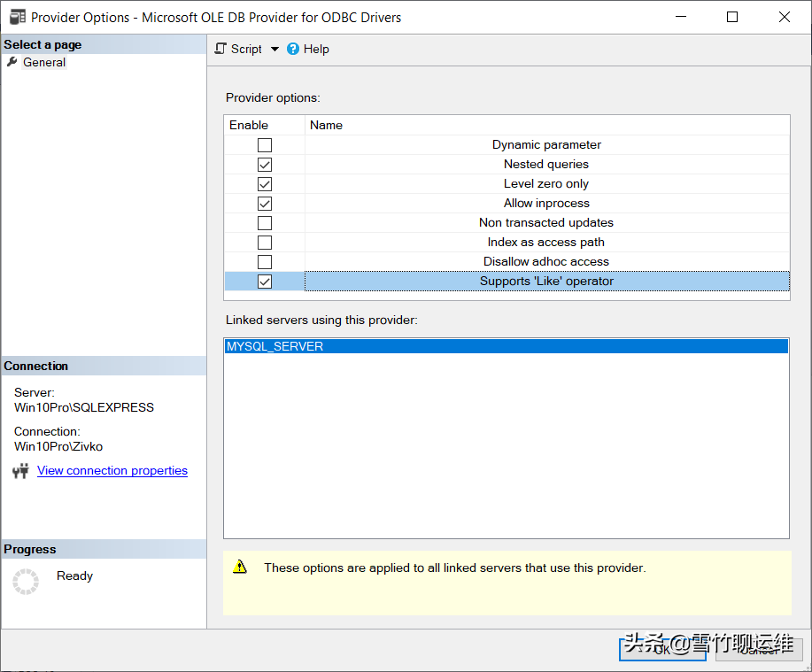Select the Enable column header
812x672 pixels.
point(249,125)
